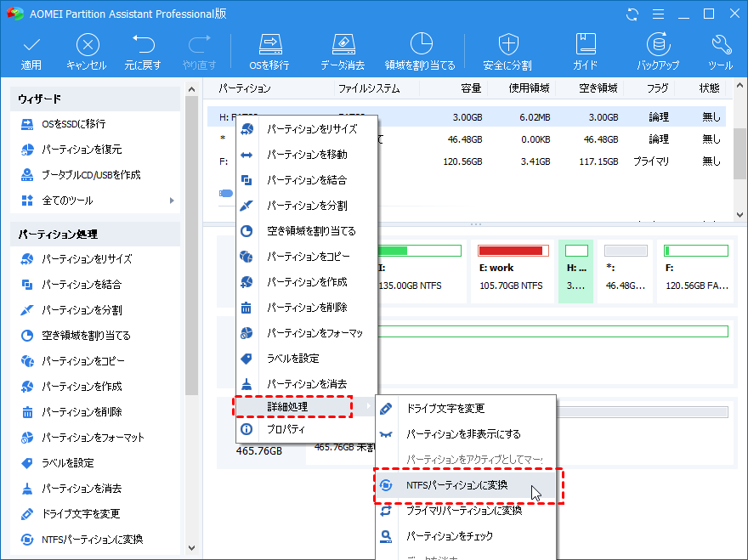Select プライマリパーティションに変換 in the submenu
The width and height of the screenshot is (748, 560).
(466, 511)
